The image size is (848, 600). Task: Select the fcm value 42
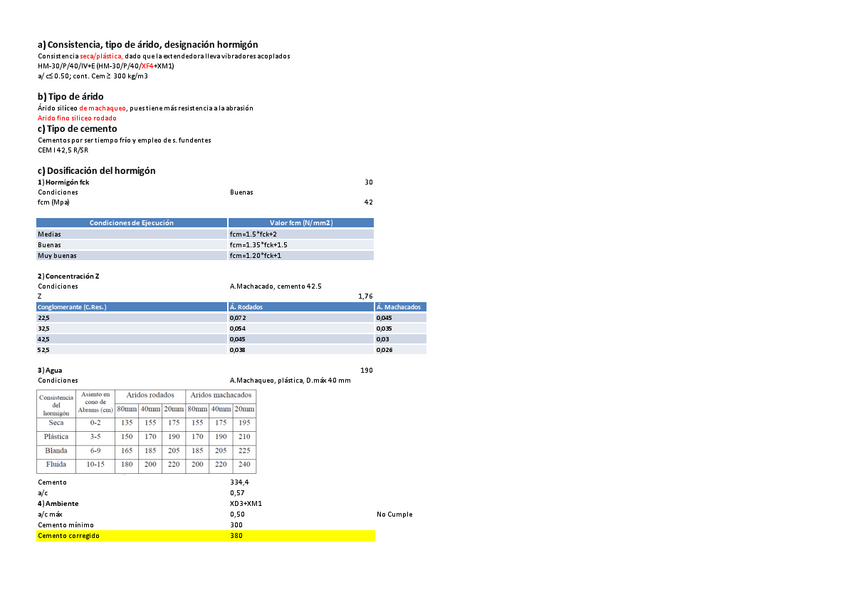click(x=369, y=202)
